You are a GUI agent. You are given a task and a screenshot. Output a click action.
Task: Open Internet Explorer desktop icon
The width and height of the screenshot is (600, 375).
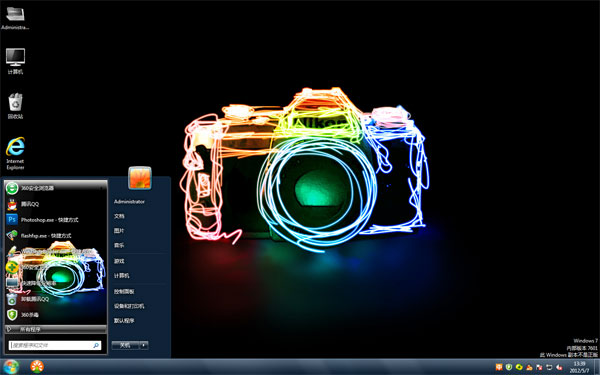click(x=15, y=153)
